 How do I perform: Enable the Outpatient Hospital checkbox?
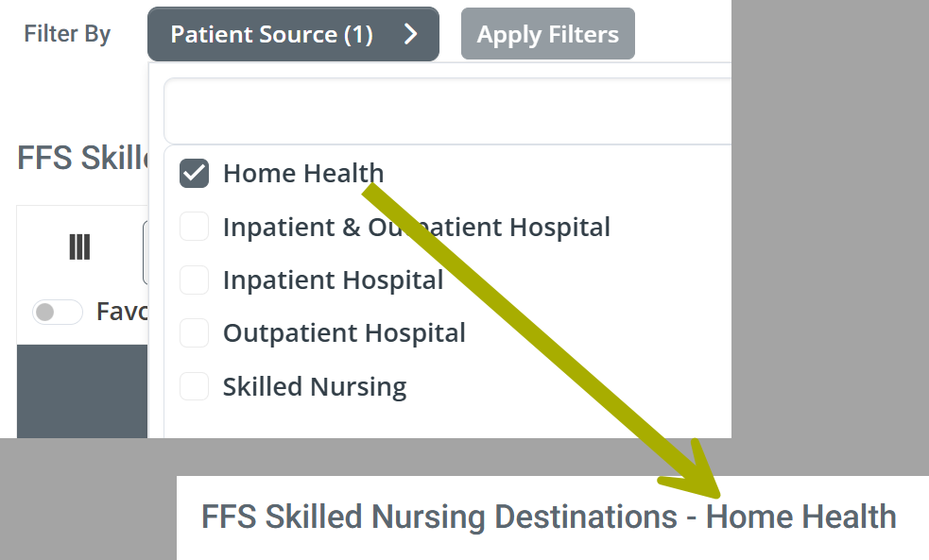pyautogui.click(x=194, y=333)
